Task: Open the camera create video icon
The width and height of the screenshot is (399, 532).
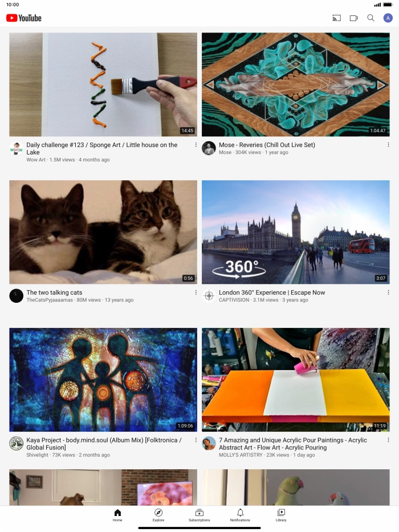Action: (x=354, y=18)
